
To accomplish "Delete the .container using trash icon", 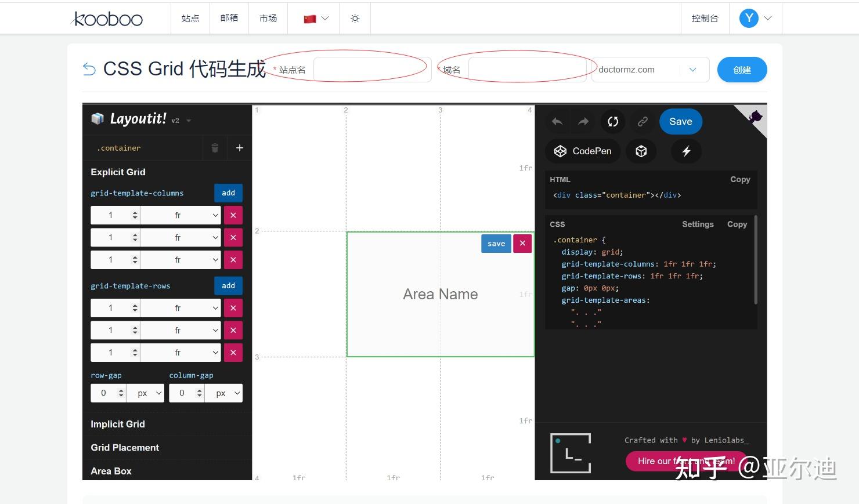I will (x=215, y=148).
